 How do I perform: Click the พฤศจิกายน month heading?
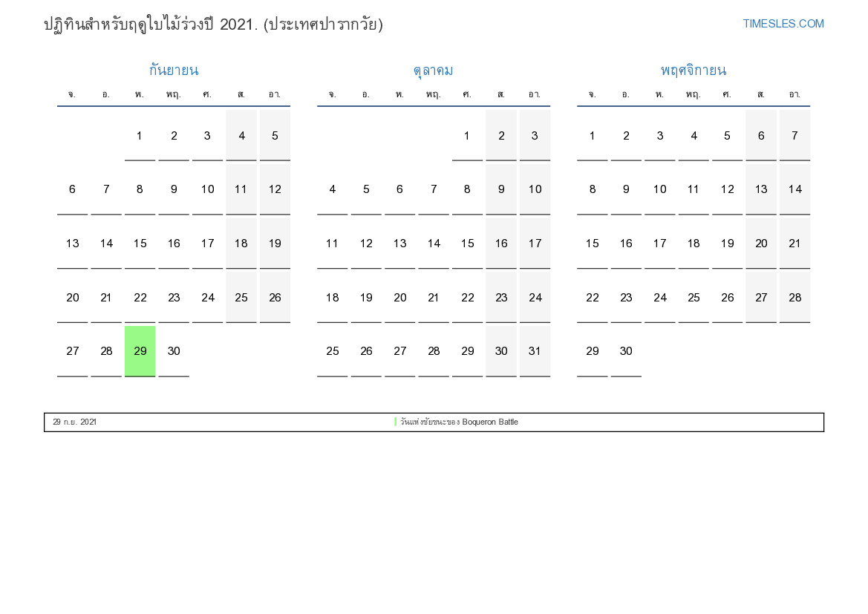tap(693, 71)
